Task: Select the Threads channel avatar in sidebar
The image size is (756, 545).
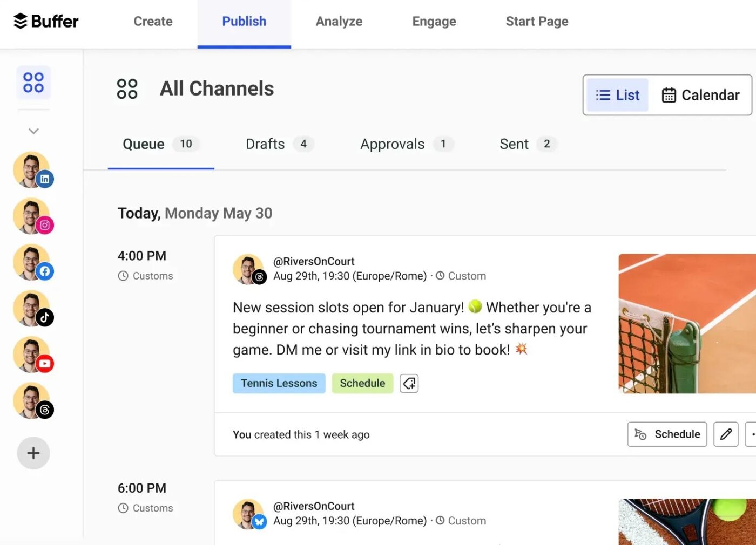Action: point(32,401)
